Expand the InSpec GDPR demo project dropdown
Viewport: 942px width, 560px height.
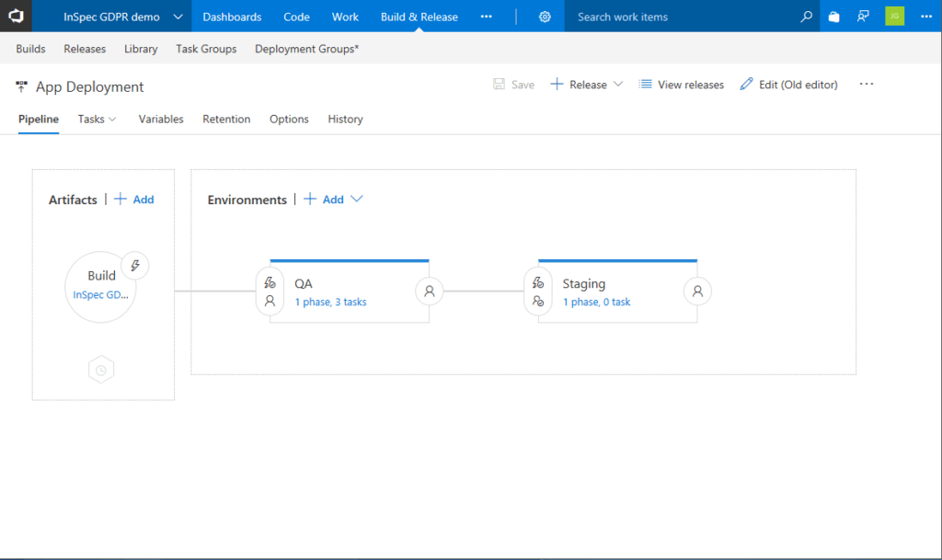178,17
